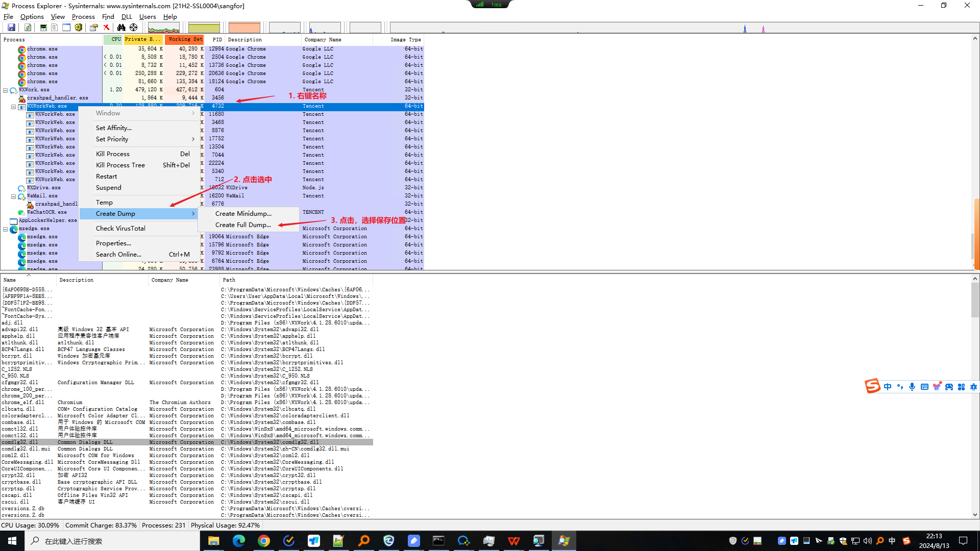Viewport: 980px width, 551px height.
Task: Click Kill Process Tree menu option
Action: coord(120,165)
